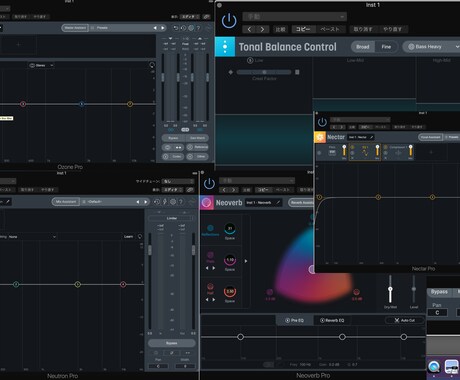The image size is (460, 380).
Task: Toggle Codec in Ozone
Action: point(173,156)
